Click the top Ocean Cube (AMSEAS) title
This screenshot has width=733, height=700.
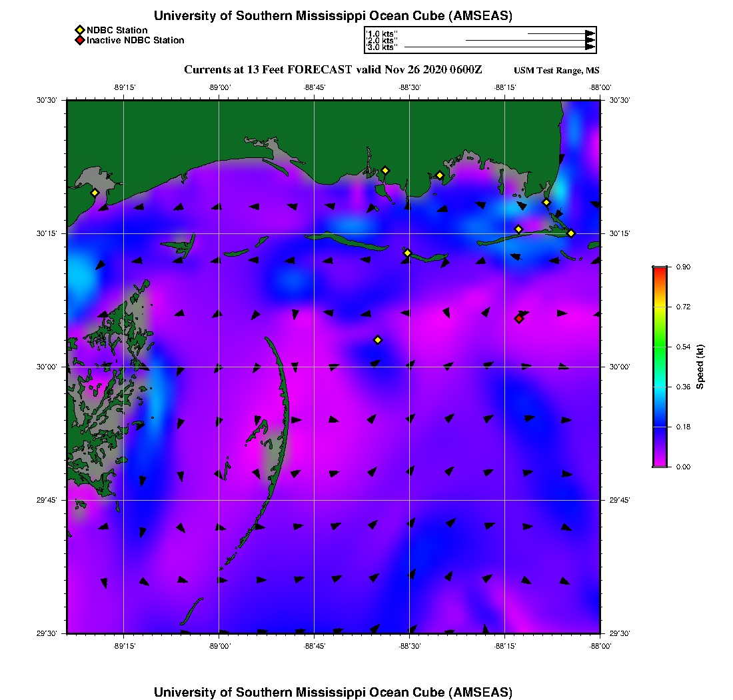[333, 15]
